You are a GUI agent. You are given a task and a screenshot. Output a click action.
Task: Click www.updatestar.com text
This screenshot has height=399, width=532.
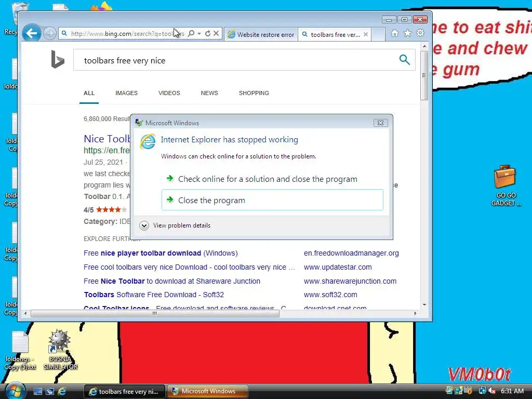338,267
